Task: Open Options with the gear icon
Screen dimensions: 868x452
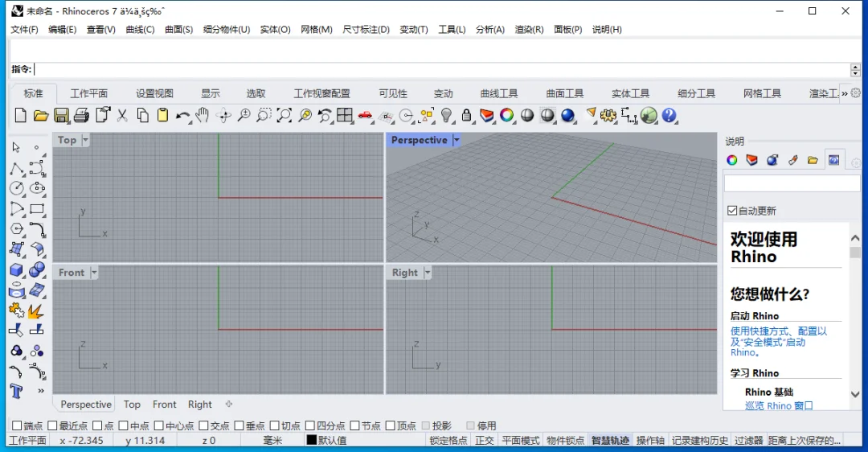Action: pos(608,115)
